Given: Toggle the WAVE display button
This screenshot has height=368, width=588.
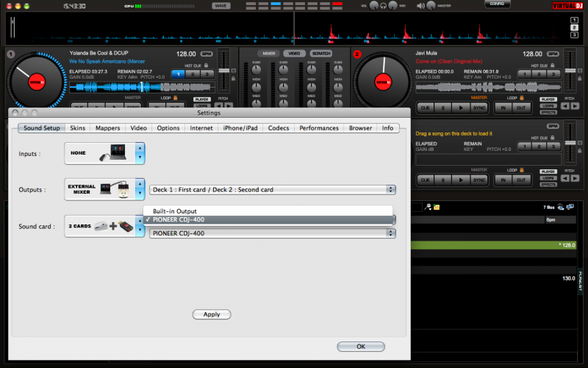Looking at the screenshot, I should [221, 6].
